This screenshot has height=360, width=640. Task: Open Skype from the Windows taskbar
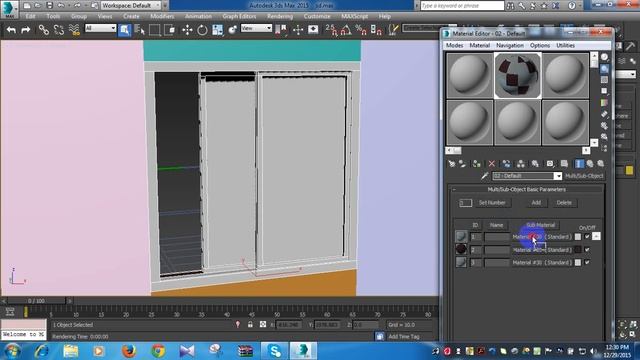(274, 351)
